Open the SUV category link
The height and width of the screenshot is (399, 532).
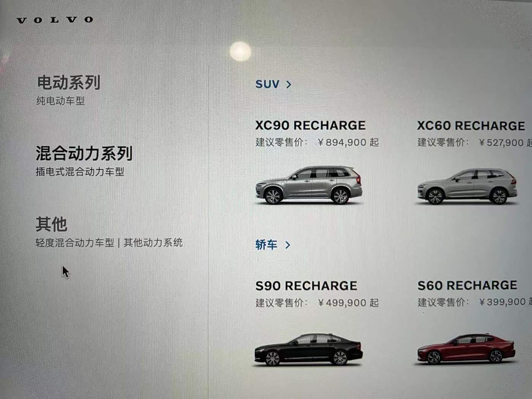coord(267,84)
